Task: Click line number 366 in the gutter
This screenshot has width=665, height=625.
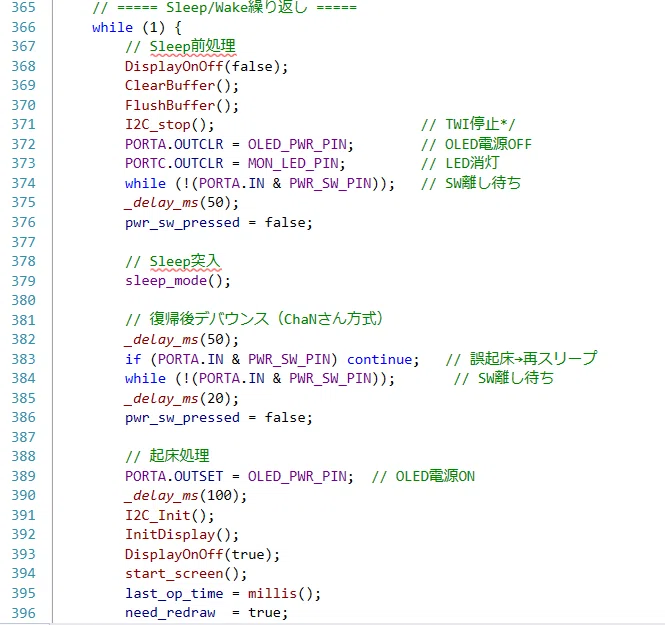Action: [x=23, y=27]
